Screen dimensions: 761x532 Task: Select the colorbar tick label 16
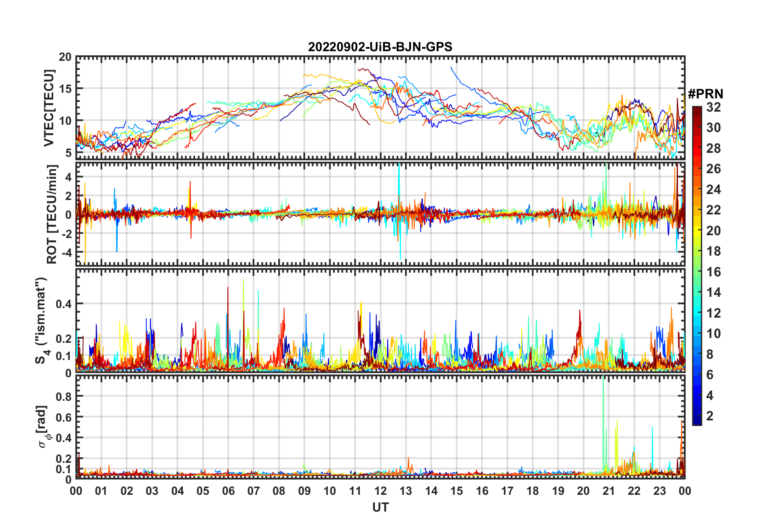click(x=713, y=272)
